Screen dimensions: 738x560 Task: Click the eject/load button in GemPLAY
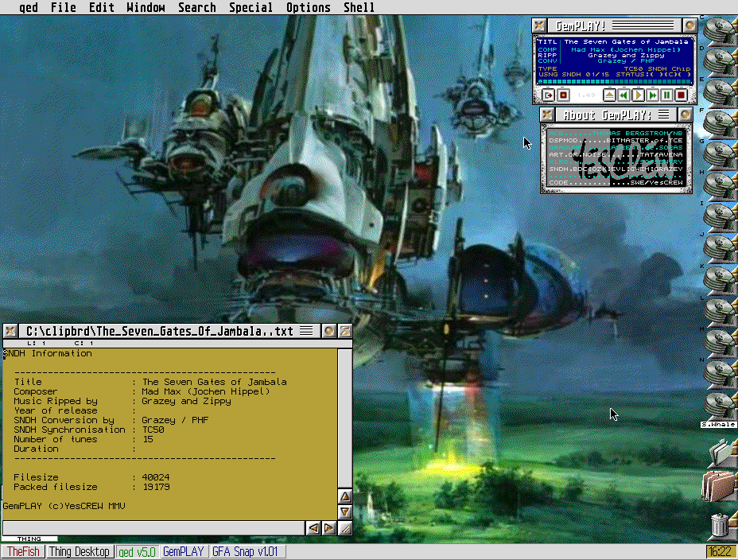pyautogui.click(x=609, y=95)
